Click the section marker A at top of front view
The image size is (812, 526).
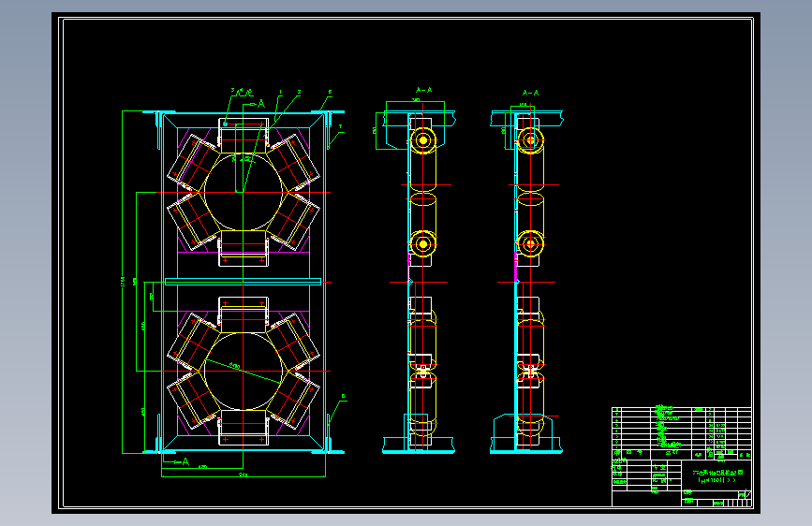click(261, 104)
